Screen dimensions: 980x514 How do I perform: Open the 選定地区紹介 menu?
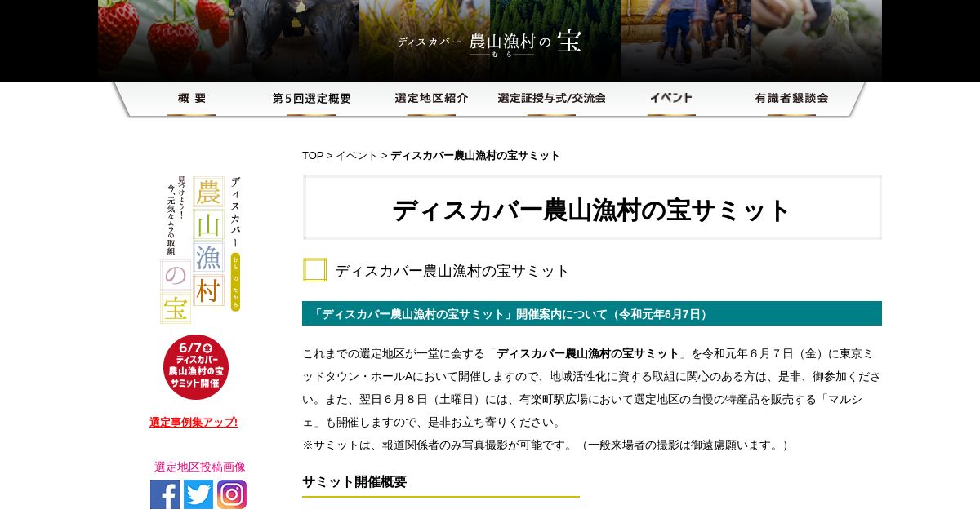point(431,99)
